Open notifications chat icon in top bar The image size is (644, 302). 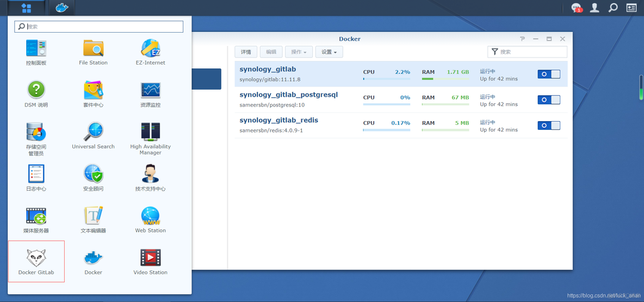coord(576,8)
